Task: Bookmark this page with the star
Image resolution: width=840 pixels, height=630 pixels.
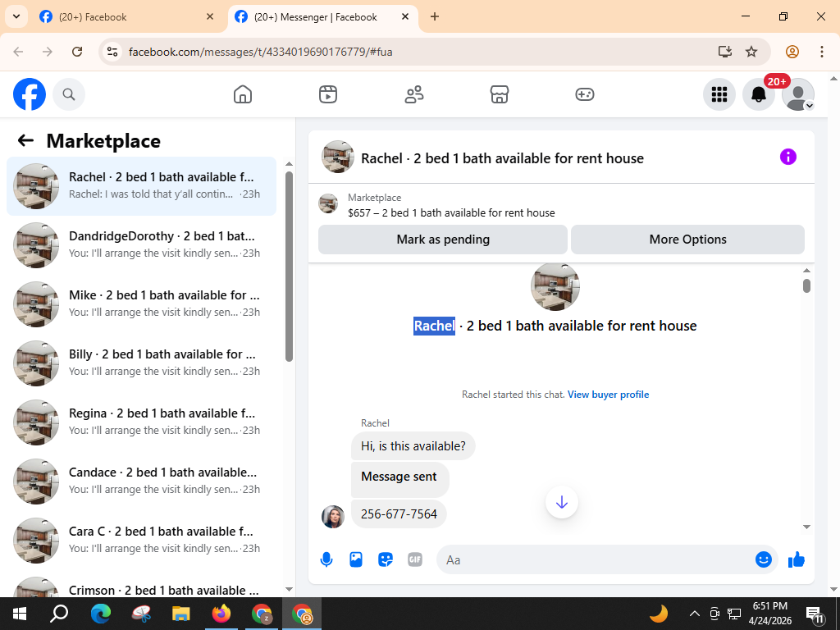Action: 751,52
